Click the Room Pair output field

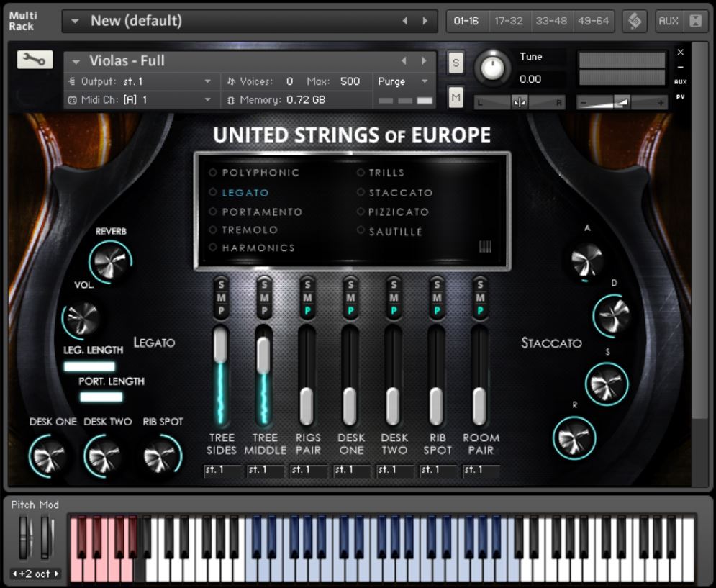481,470
